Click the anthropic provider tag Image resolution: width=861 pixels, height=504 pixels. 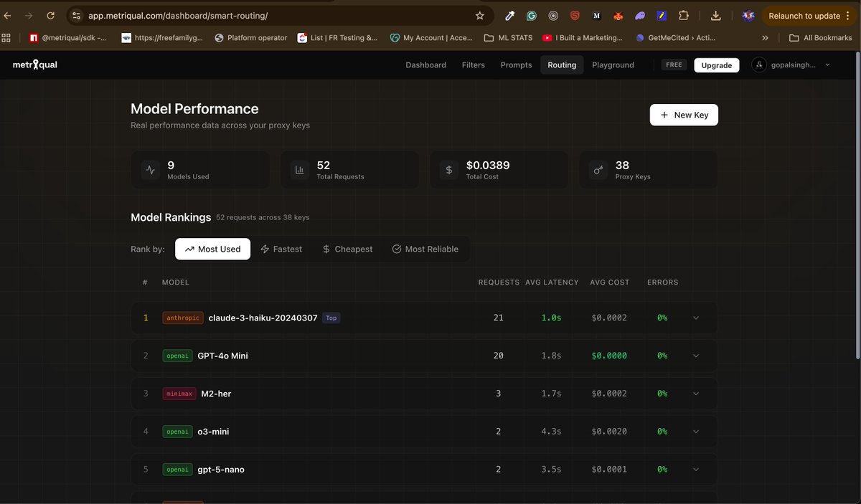pyautogui.click(x=183, y=318)
